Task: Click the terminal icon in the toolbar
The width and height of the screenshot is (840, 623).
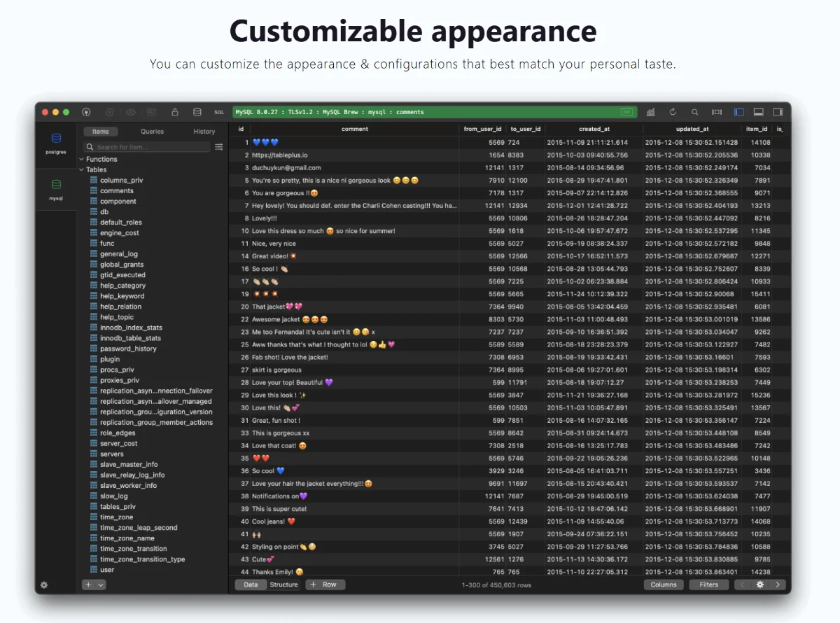Action: coord(716,111)
